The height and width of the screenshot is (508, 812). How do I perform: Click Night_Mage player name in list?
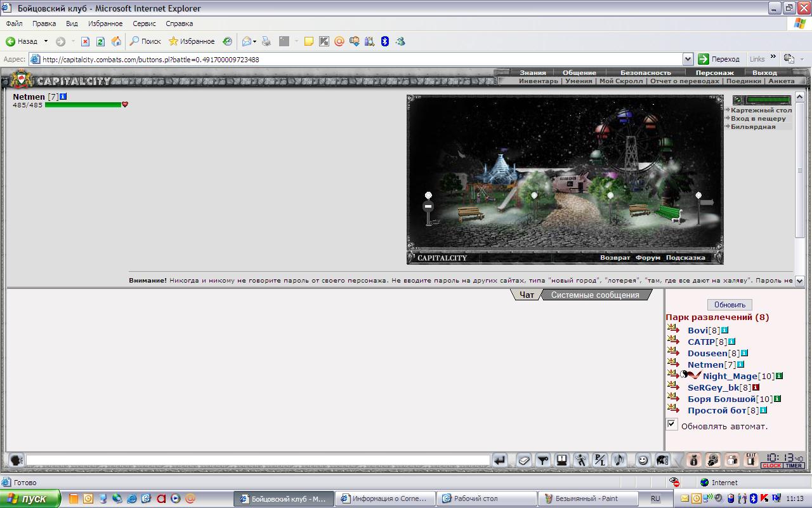click(730, 376)
